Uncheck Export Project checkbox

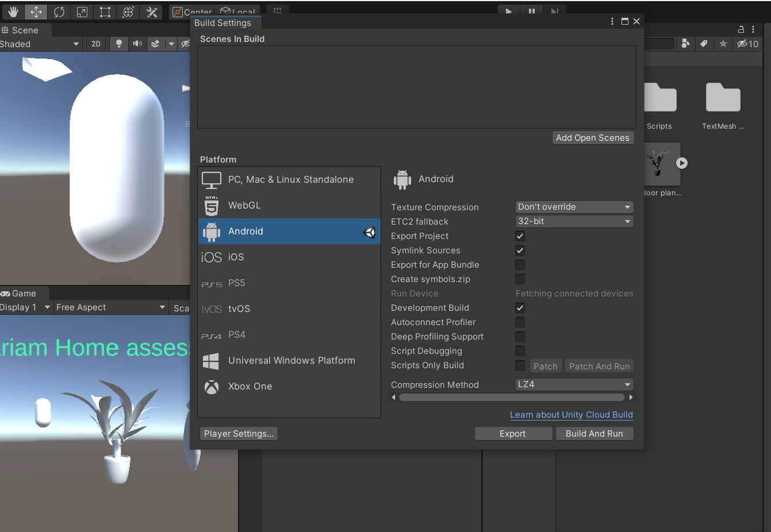(x=520, y=236)
